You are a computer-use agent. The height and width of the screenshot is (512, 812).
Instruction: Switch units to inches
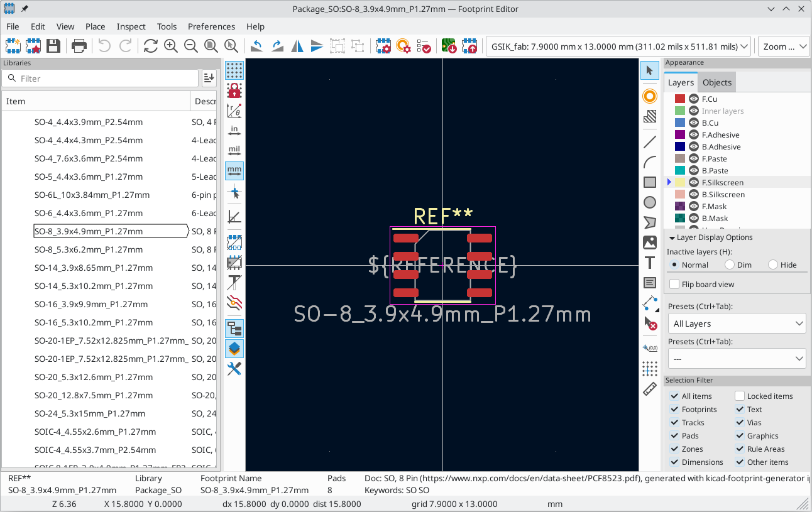coord(234,131)
